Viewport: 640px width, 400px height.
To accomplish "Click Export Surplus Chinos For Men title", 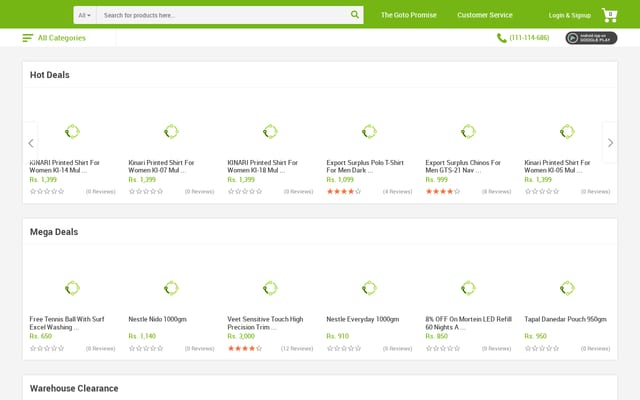I will coord(463,166).
